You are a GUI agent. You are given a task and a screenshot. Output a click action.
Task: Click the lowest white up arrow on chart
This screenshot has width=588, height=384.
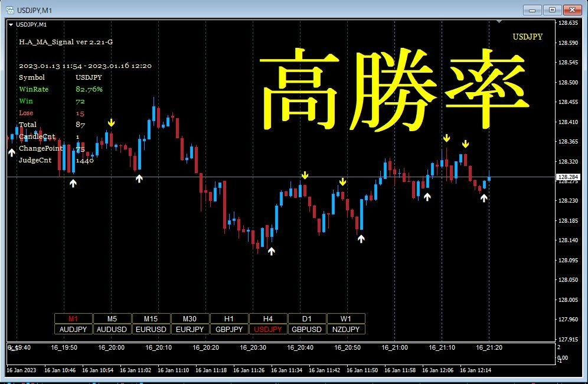point(271,251)
